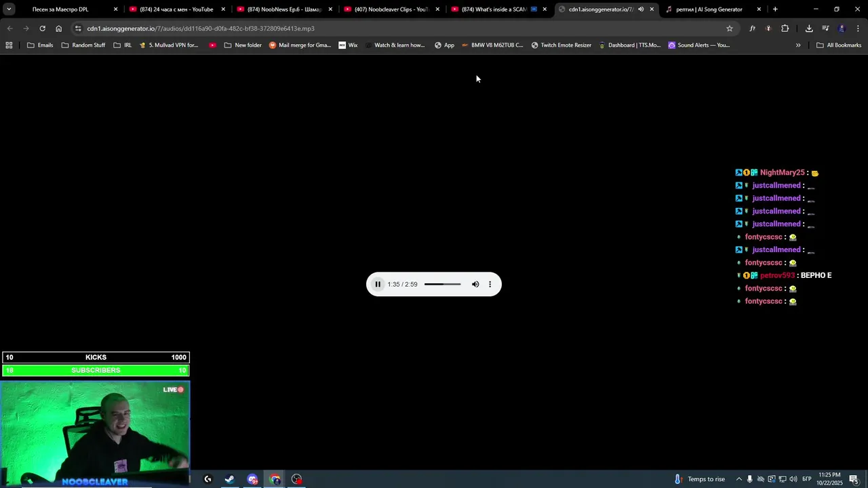This screenshot has width=868, height=488.
Task: Show more hidden bookmarks chevron
Action: pos(798,45)
